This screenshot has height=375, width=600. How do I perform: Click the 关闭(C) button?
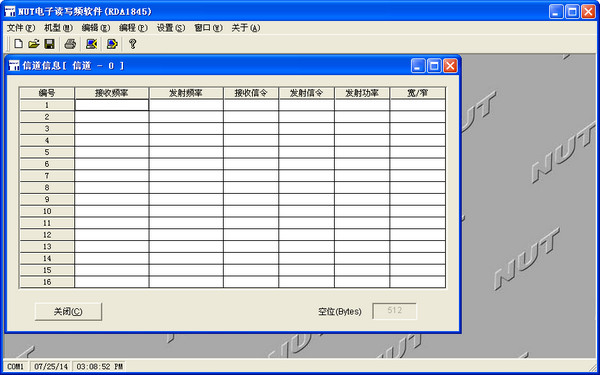pos(68,311)
